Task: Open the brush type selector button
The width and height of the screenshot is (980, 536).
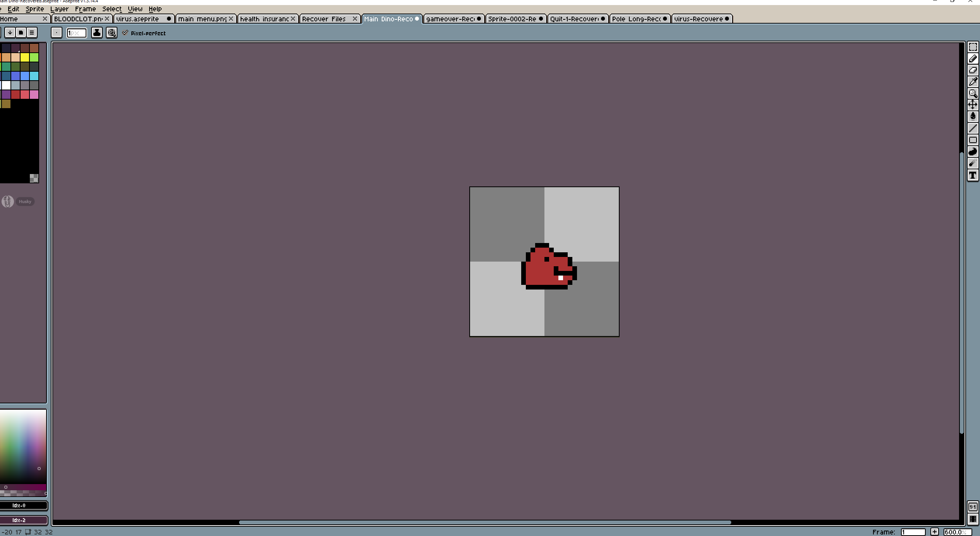Action: pos(57,33)
